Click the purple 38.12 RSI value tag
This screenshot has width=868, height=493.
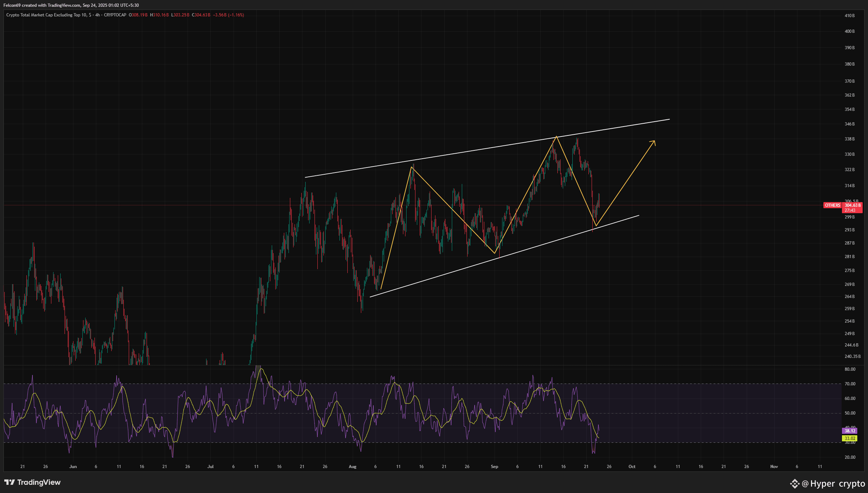pyautogui.click(x=850, y=431)
